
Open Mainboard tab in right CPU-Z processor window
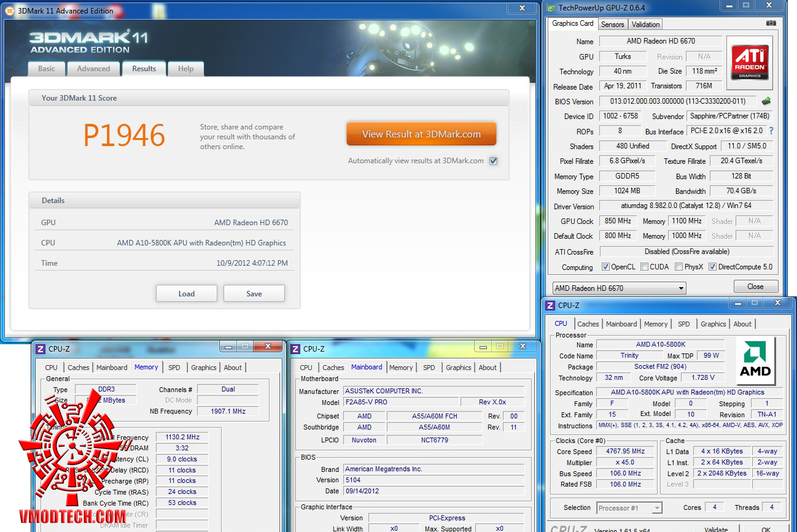point(621,324)
